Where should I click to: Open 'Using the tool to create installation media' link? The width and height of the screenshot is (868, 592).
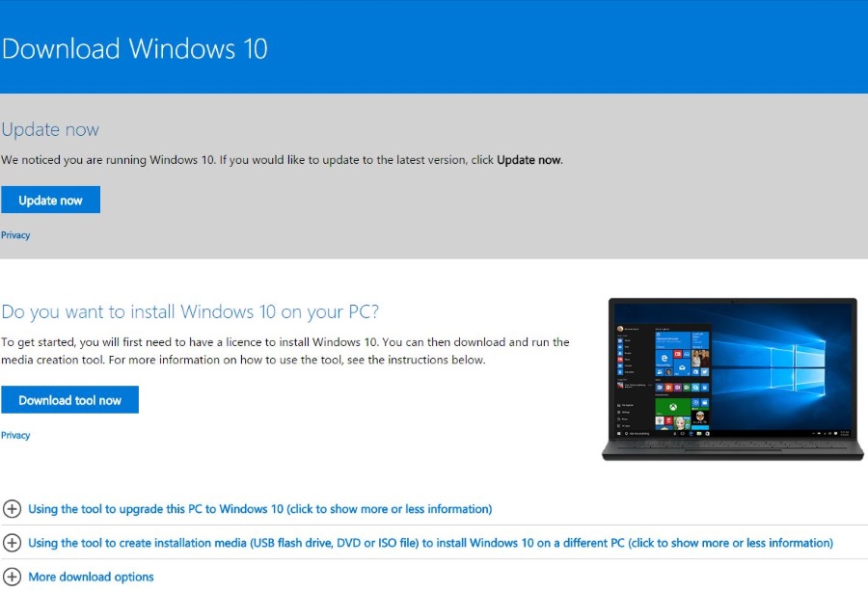pyautogui.click(x=431, y=543)
